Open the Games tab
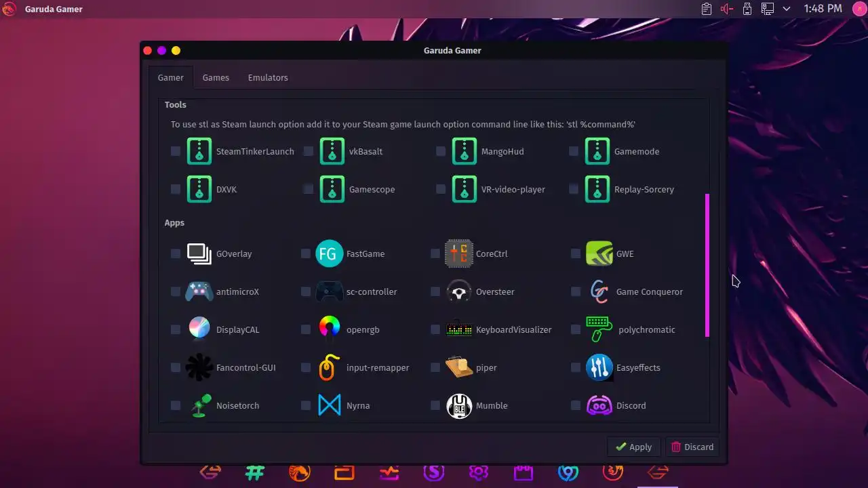868x488 pixels. pos(216,77)
